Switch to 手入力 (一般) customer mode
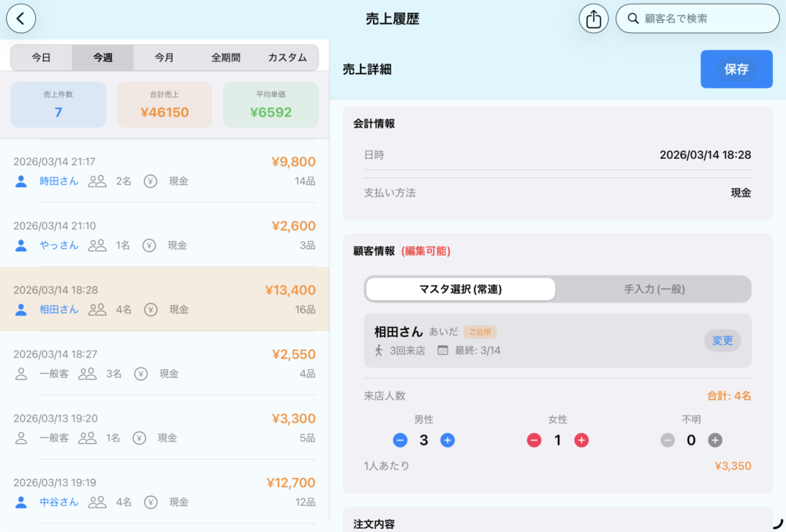This screenshot has height=532, width=786. 654,289
